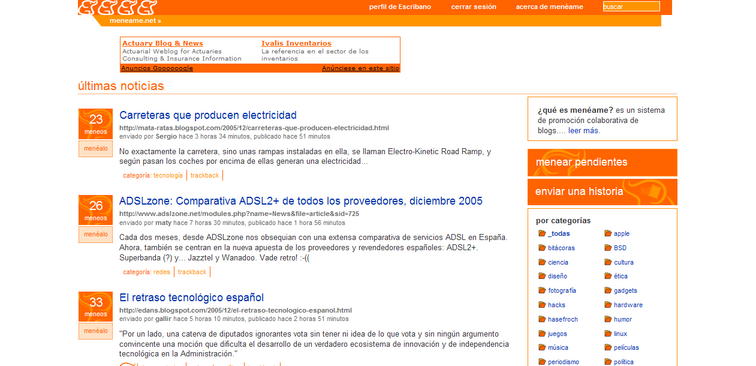
Task: Click the Menéame elephants logo
Action: [118, 7]
